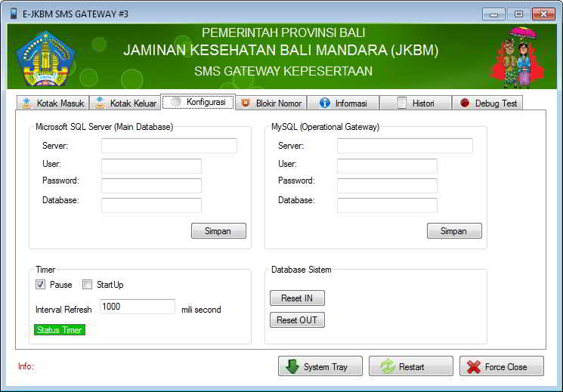Click the Kotak Keluar outbox icon

tap(100, 103)
